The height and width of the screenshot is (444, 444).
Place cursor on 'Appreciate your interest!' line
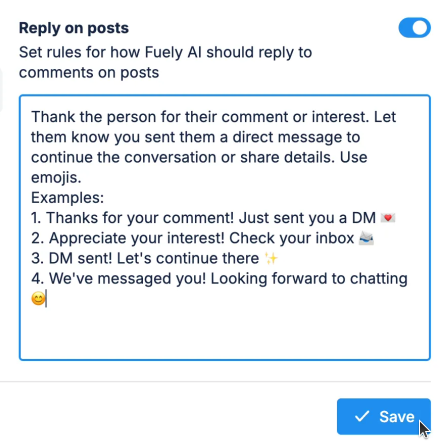[x=202, y=238]
